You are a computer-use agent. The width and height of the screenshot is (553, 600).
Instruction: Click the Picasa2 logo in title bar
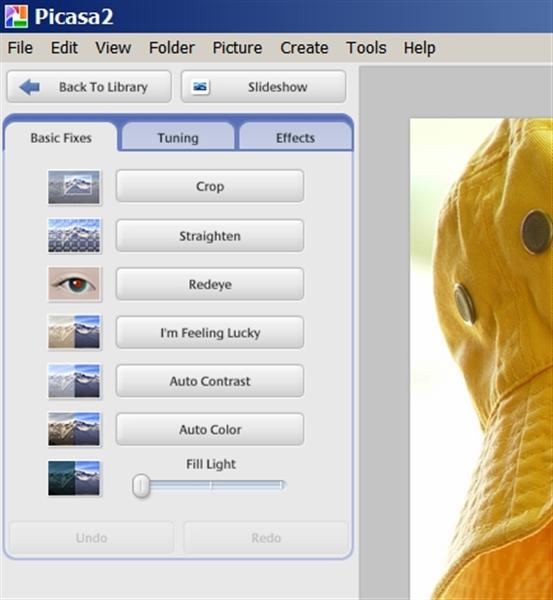click(16, 16)
